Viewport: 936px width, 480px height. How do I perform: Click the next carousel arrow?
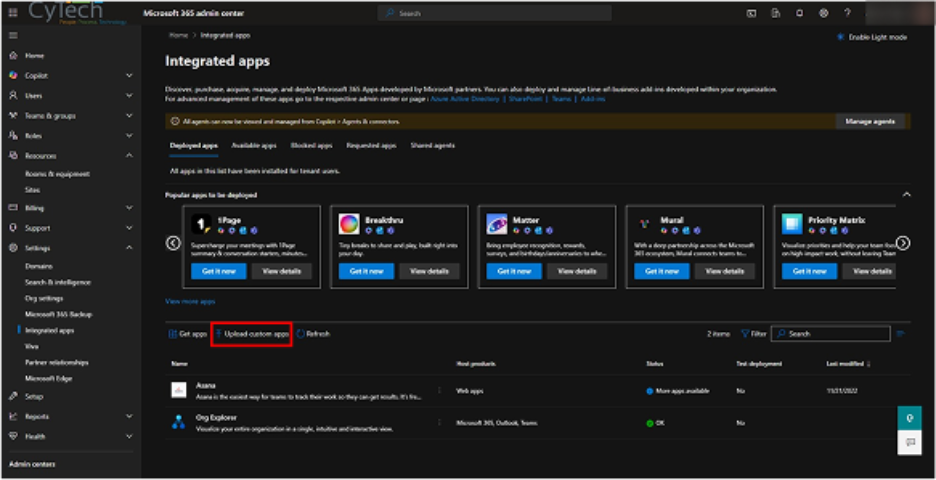click(903, 243)
